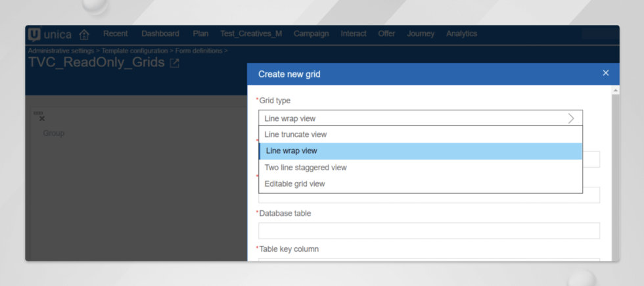This screenshot has width=644, height=286.
Task: Click the Unica logo icon
Action: pos(34,34)
